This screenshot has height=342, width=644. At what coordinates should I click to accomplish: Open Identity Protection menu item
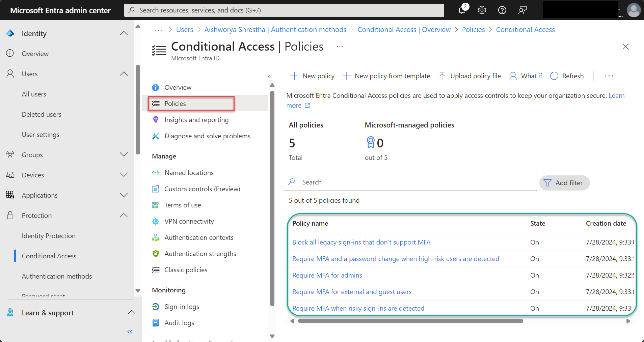coord(49,236)
